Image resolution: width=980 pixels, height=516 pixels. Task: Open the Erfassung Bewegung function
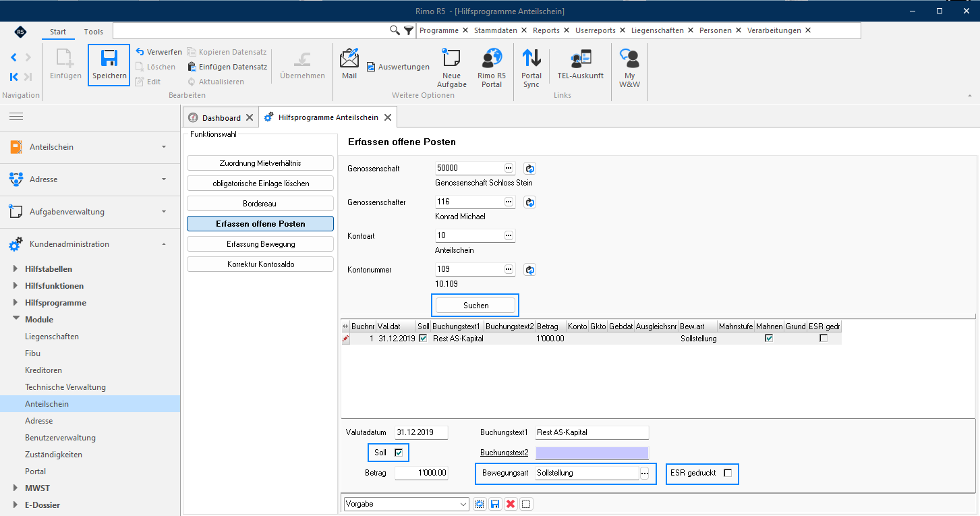point(260,244)
